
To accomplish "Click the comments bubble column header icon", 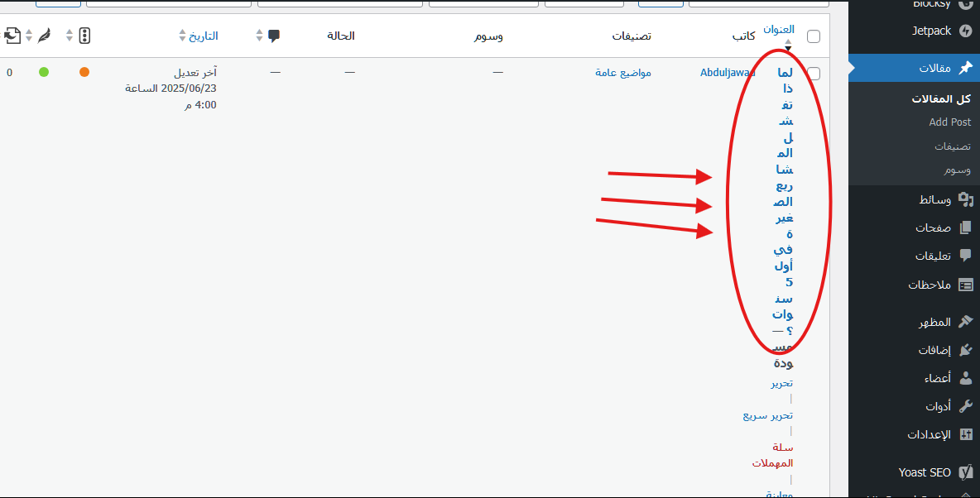I will coord(274,36).
